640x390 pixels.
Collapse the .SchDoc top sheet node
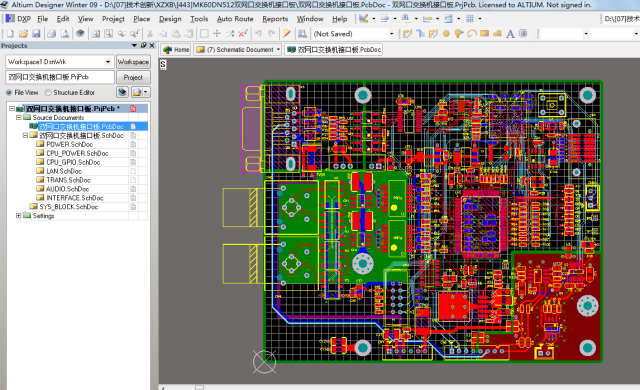[x=25, y=135]
